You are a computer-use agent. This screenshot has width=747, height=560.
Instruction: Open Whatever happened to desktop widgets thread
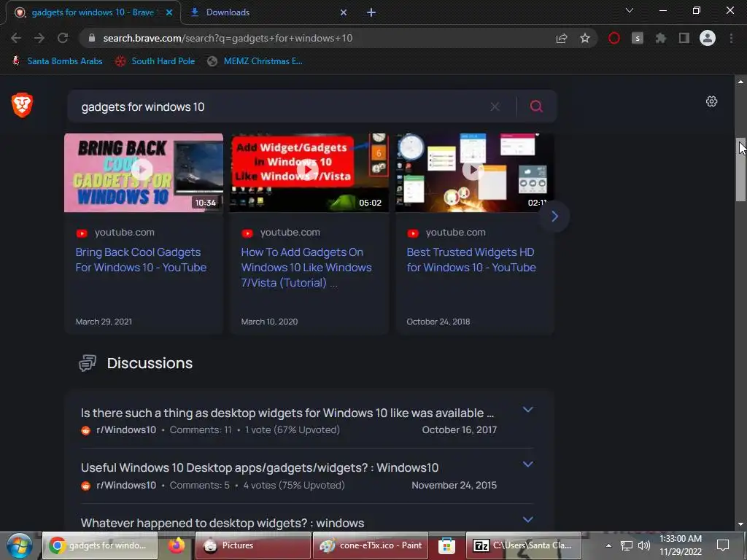pos(222,523)
